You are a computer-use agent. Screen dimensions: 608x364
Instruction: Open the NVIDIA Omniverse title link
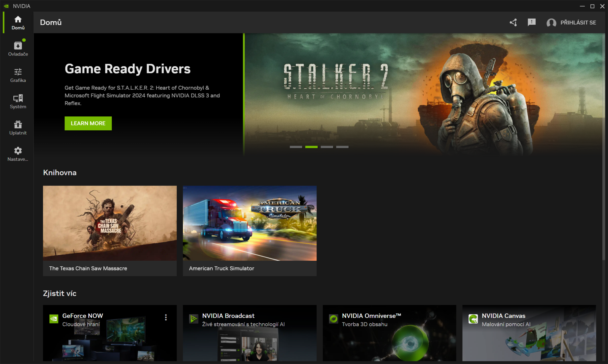pos(371,316)
